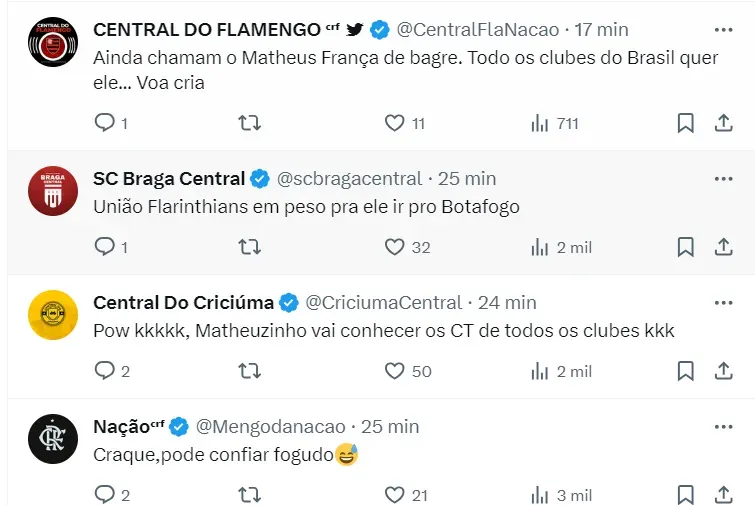Click the Nação Flamengo crest avatar
Image resolution: width=755 pixels, height=505 pixels.
click(x=52, y=439)
